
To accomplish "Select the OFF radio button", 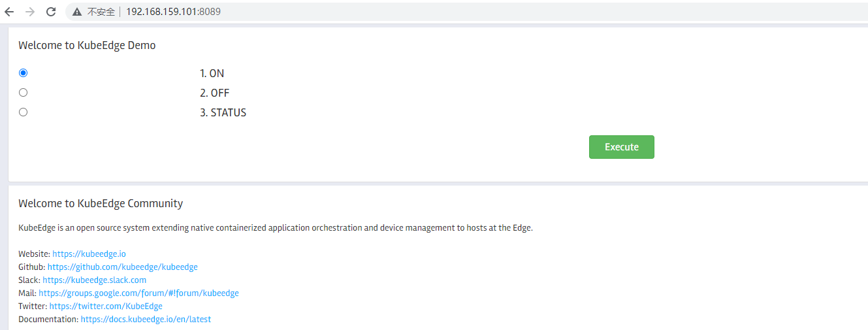I will click(24, 93).
